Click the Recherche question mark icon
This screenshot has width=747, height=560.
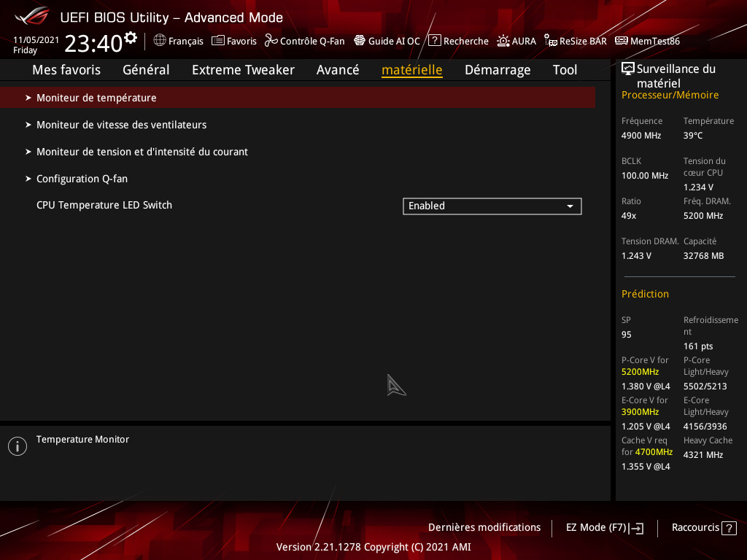(x=434, y=41)
